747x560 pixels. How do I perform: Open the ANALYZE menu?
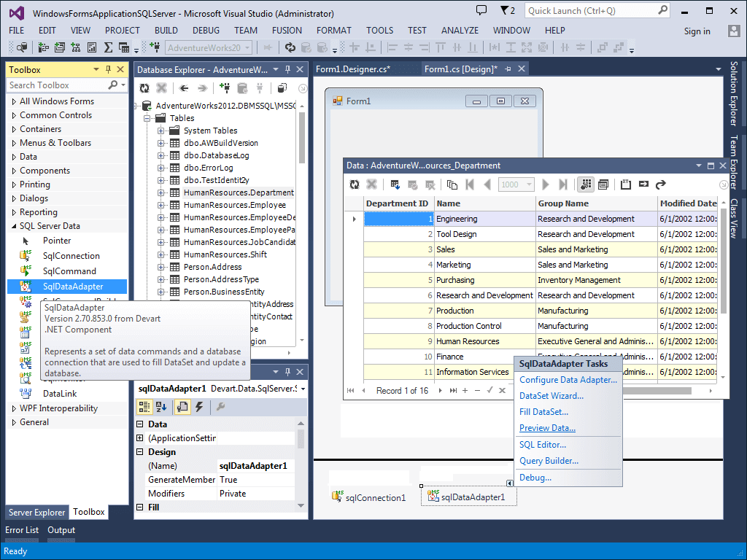tap(460, 31)
